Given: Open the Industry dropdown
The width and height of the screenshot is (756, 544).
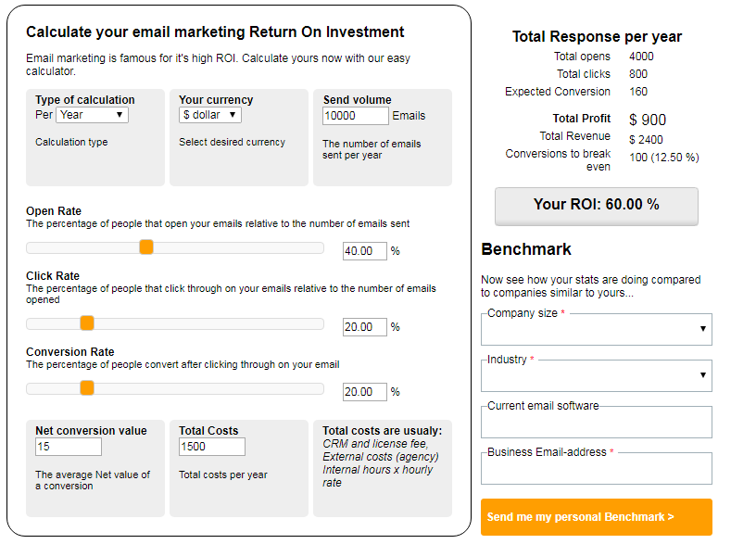Looking at the screenshot, I should [x=597, y=375].
